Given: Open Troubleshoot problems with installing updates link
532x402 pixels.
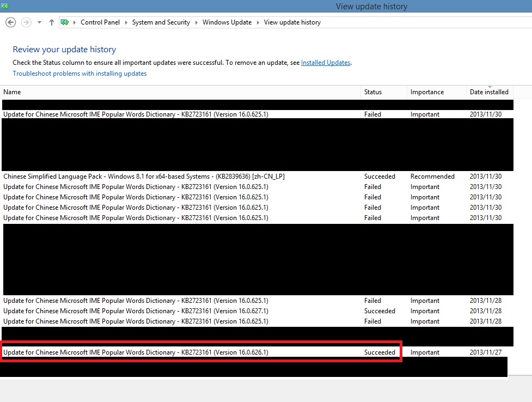Looking at the screenshot, I should pos(80,74).
